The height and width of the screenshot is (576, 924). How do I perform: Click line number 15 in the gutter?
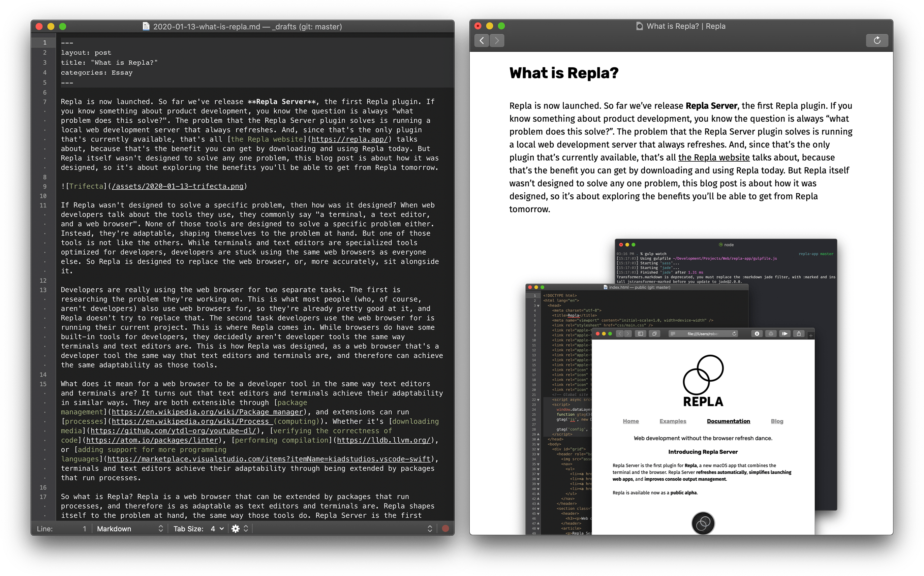[x=43, y=384]
